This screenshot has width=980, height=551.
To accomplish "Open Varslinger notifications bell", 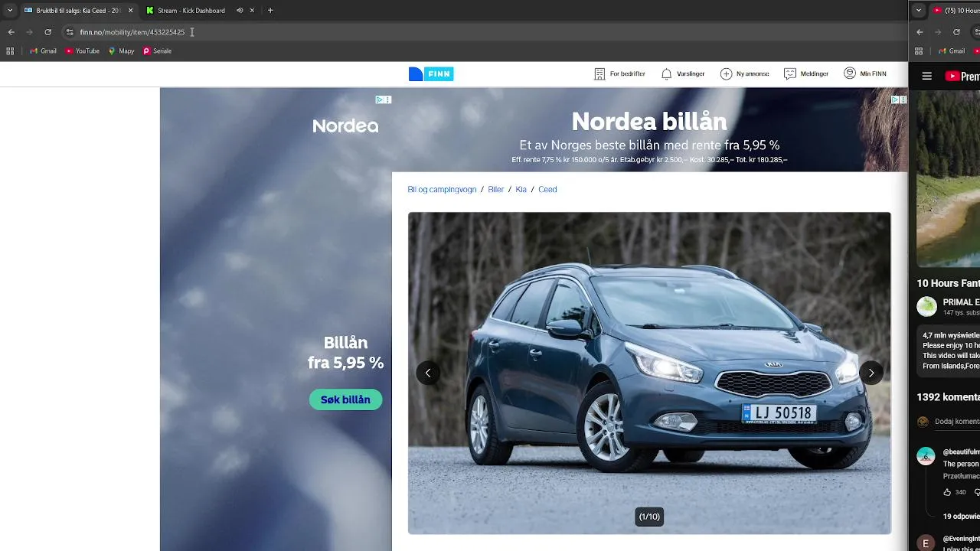I will (x=682, y=74).
